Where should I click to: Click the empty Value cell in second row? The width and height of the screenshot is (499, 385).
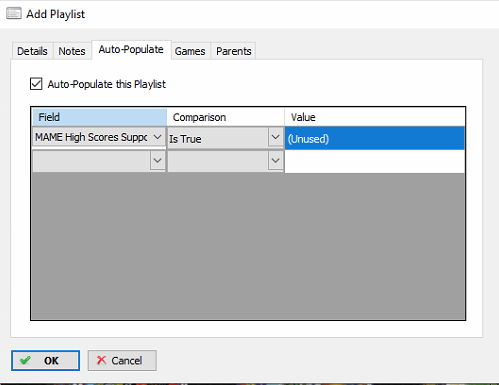click(374, 161)
